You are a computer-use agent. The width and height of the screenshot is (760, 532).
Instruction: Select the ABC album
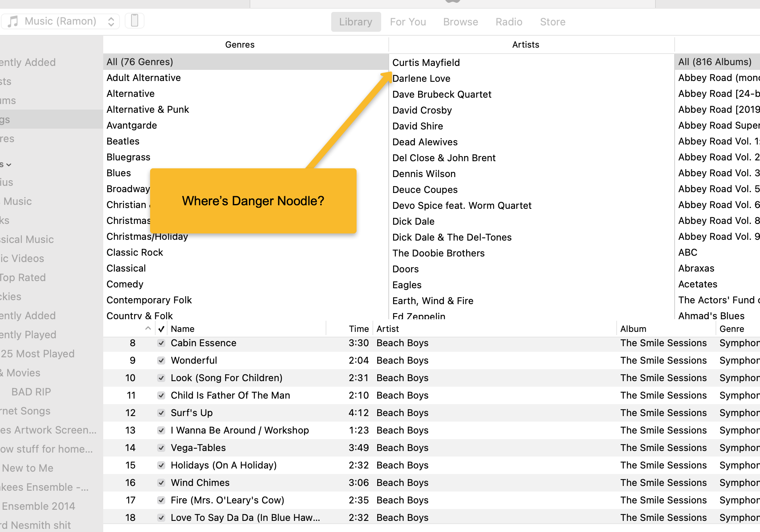tap(718, 253)
